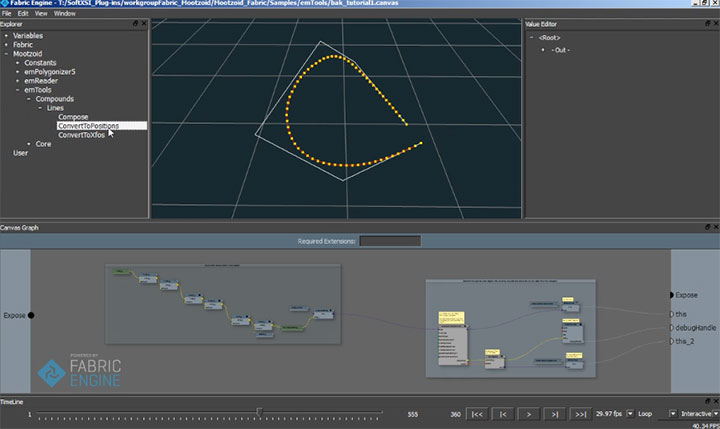Click the 29.97 fps frame rate value

click(608, 414)
